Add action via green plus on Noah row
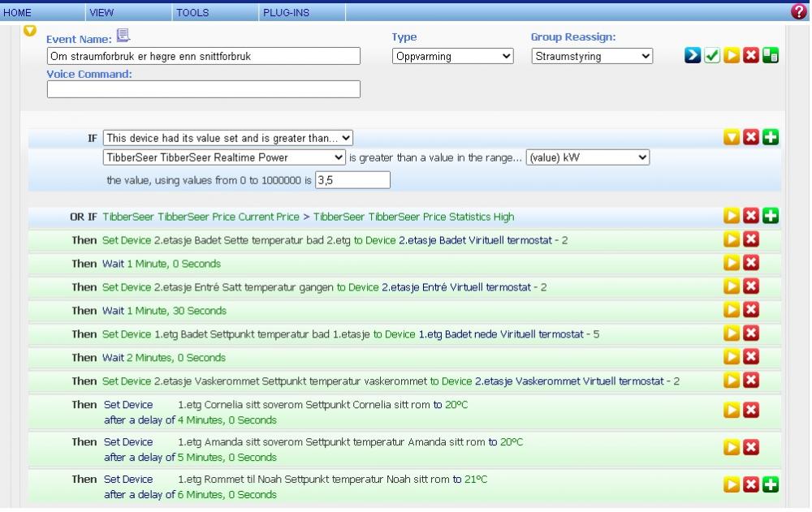Image resolution: width=812 pixels, height=512 pixels. pos(771,485)
